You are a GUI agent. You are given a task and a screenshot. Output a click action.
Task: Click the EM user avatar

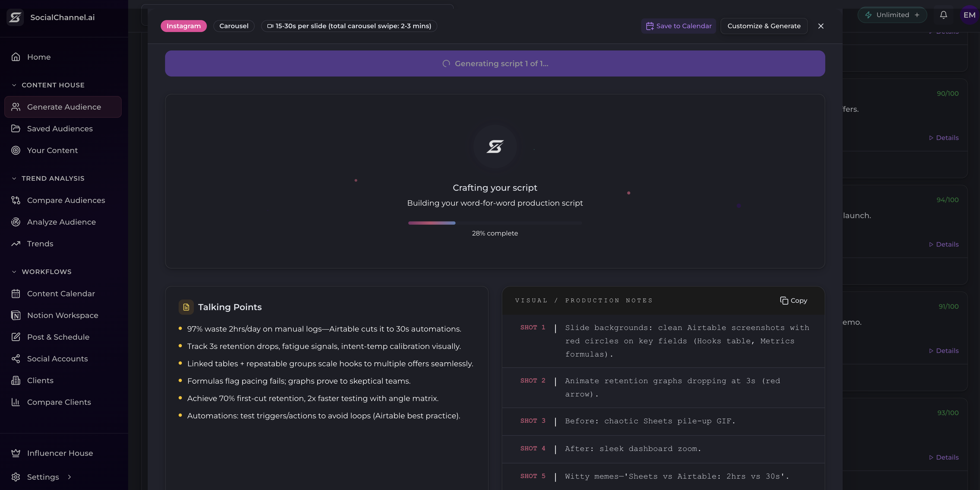(x=969, y=15)
